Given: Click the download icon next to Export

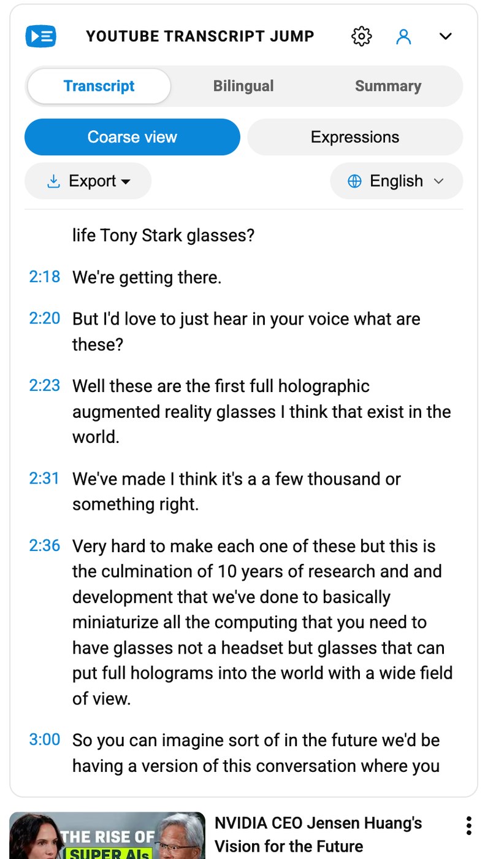Looking at the screenshot, I should point(53,181).
